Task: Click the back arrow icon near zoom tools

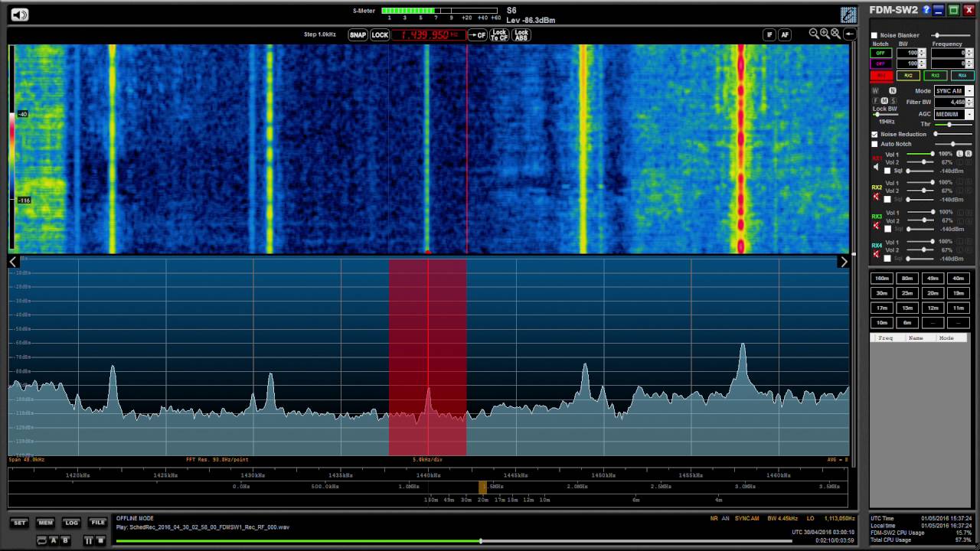Action: tap(849, 34)
